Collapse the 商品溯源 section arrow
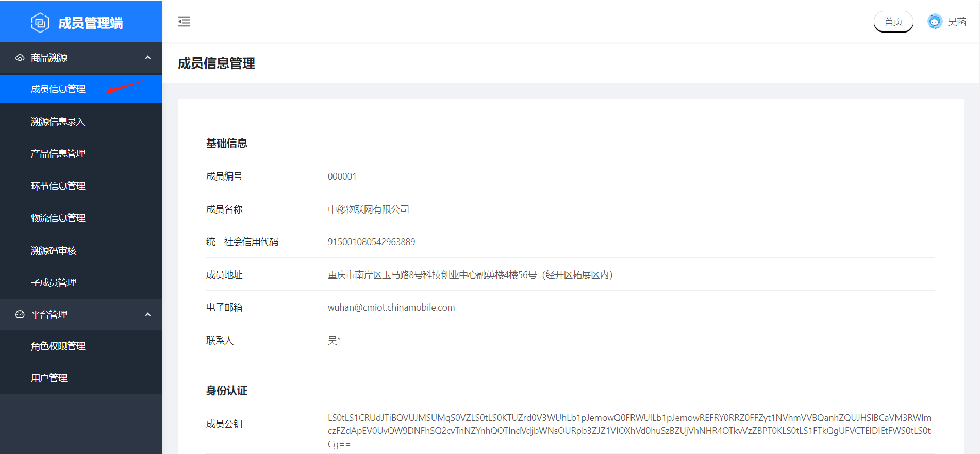 click(x=148, y=58)
